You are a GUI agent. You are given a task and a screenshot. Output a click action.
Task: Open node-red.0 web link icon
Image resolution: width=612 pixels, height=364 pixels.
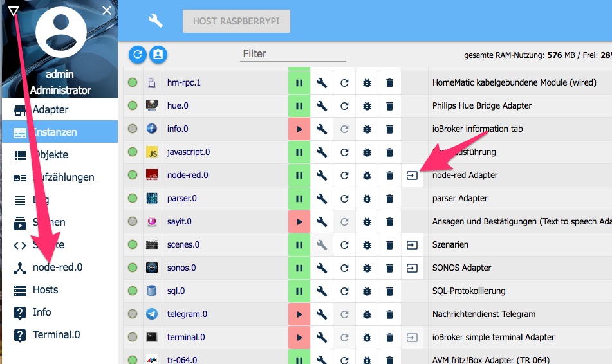point(412,176)
